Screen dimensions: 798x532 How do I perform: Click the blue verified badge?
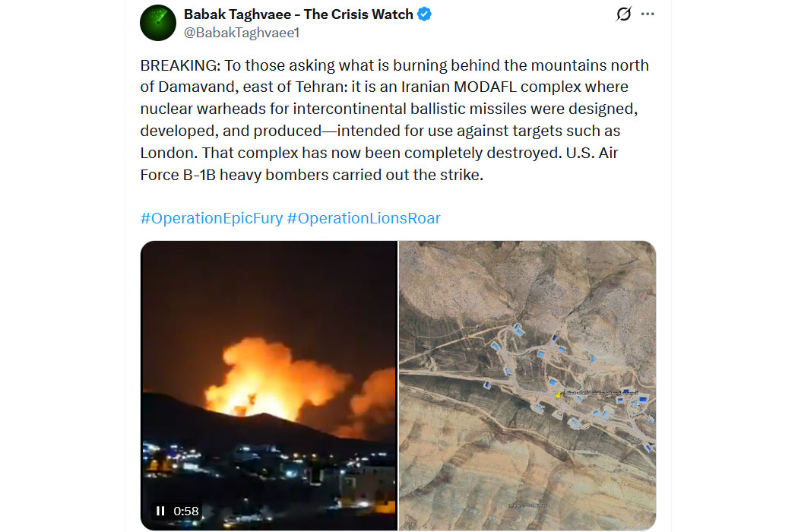coord(424,14)
